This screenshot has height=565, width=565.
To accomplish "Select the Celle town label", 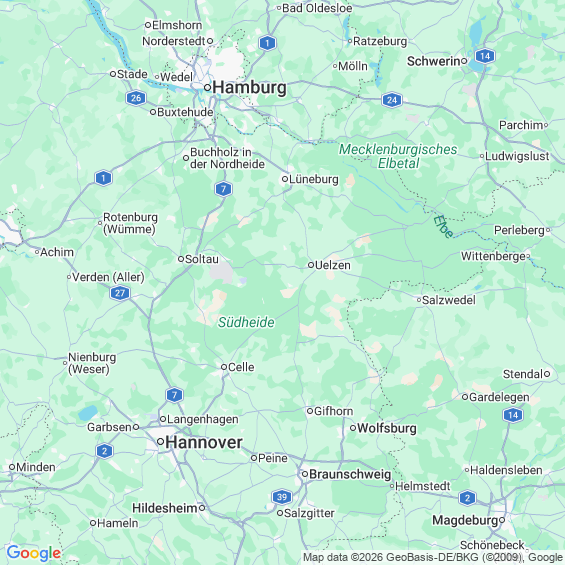I will click(x=241, y=367).
